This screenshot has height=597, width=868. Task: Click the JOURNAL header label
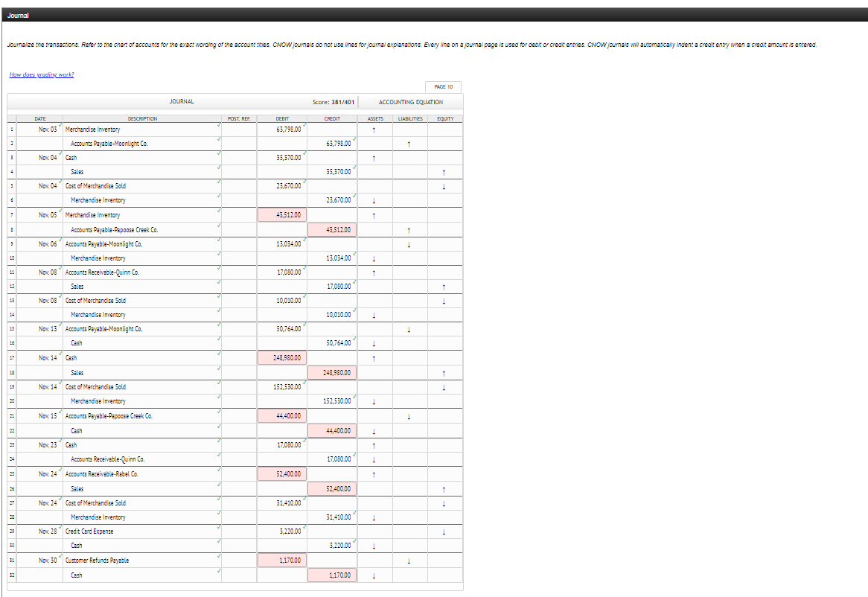tap(182, 102)
